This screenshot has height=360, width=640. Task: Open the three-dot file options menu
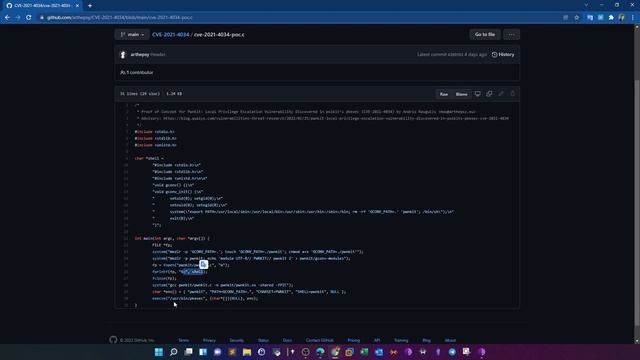511,35
